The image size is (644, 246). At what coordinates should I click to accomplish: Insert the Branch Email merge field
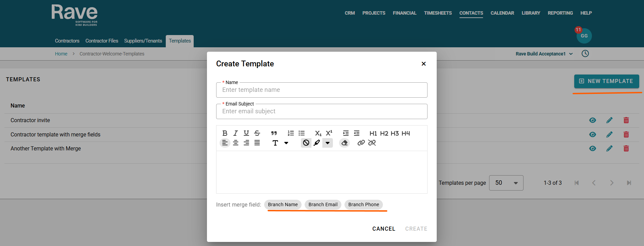coord(323,204)
